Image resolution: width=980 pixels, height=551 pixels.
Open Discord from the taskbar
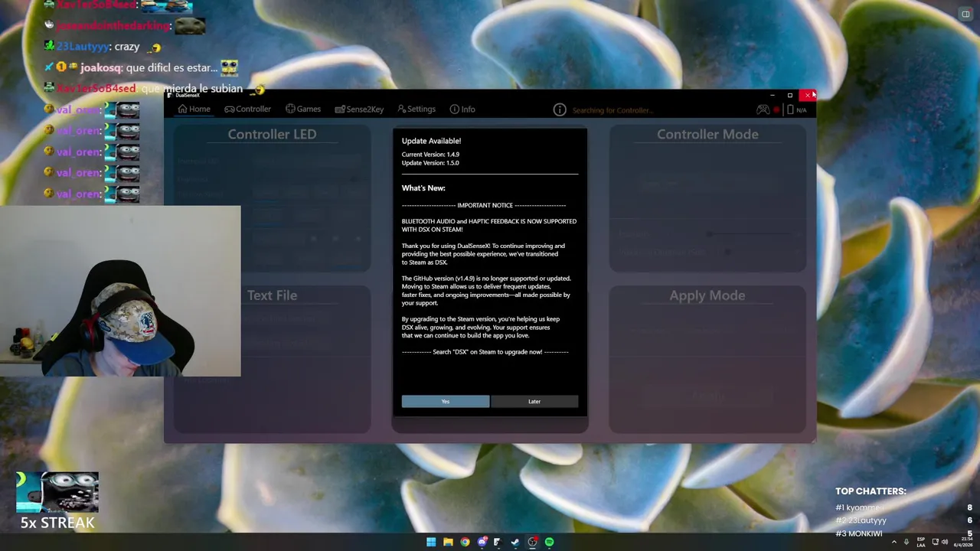482,542
